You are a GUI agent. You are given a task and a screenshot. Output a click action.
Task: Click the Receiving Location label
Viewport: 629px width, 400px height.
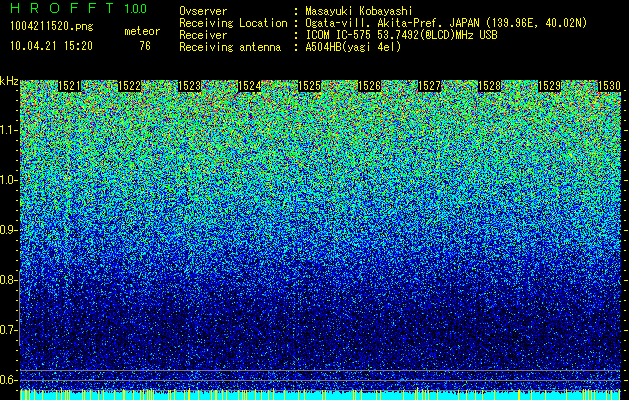[233, 23]
